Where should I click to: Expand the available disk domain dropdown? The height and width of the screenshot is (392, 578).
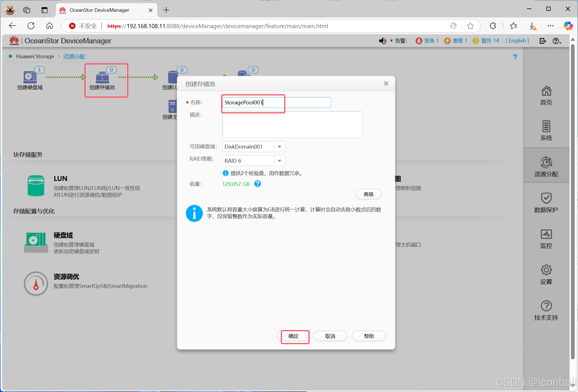click(x=279, y=147)
